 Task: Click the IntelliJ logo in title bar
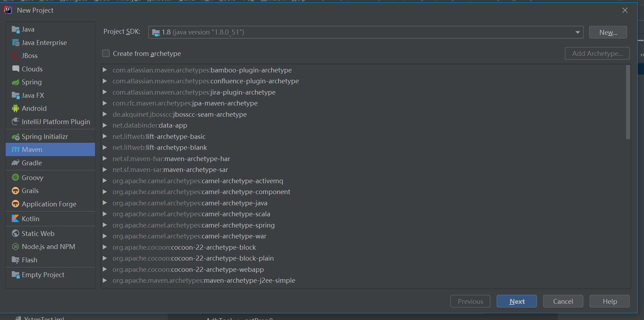[x=8, y=10]
